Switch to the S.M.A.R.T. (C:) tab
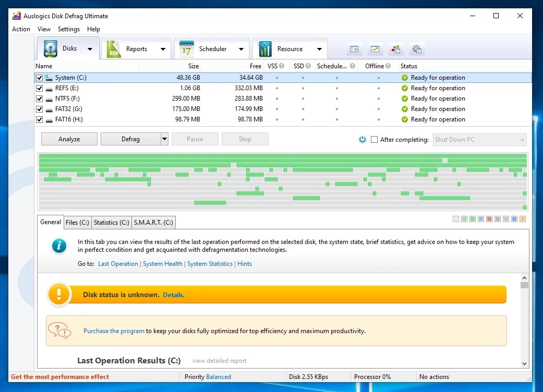Image resolution: width=543 pixels, height=392 pixels. coord(153,223)
